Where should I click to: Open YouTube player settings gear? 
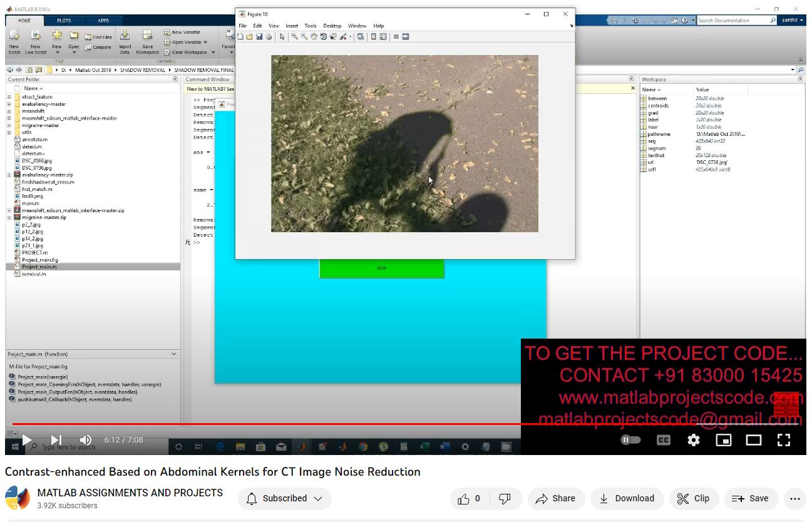(x=693, y=440)
